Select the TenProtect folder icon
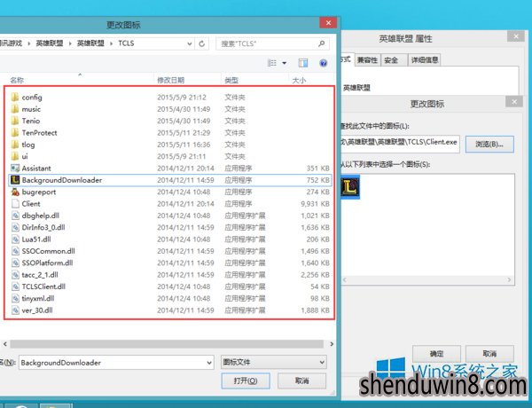Image resolution: width=532 pixels, height=408 pixels. (15, 133)
